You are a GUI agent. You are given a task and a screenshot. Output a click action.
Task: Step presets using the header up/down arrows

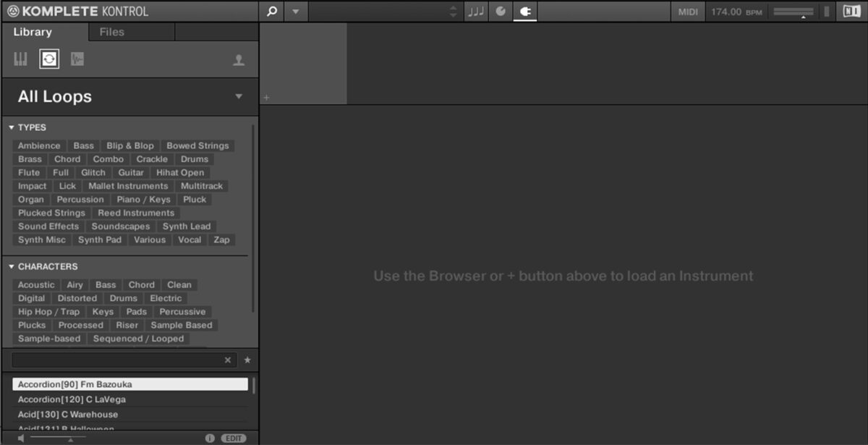click(x=454, y=12)
